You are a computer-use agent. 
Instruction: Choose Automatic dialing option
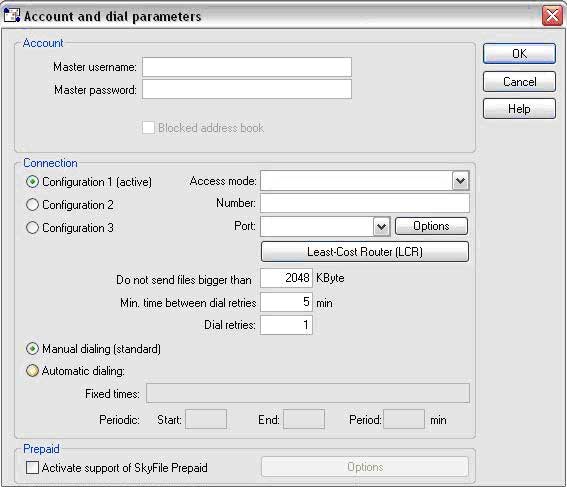point(32,371)
